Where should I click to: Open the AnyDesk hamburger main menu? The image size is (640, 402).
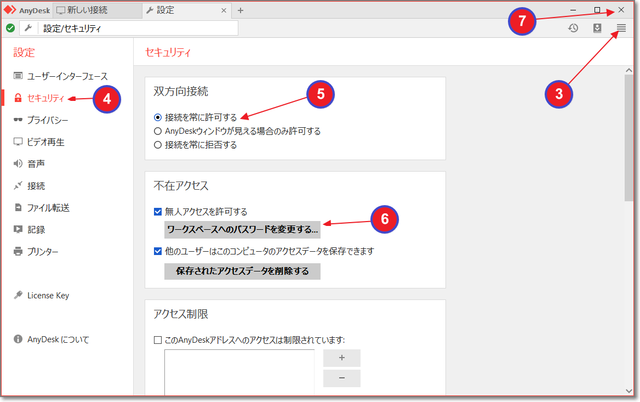coord(621,28)
